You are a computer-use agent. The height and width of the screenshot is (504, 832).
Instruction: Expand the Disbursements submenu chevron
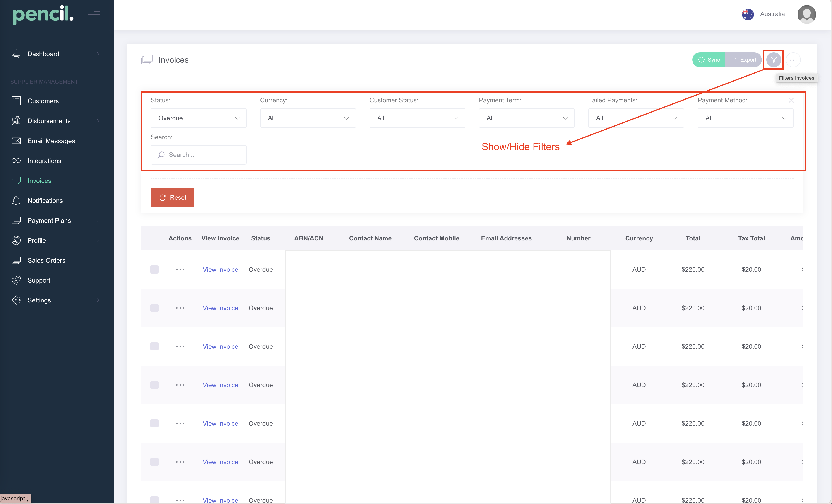coord(98,121)
